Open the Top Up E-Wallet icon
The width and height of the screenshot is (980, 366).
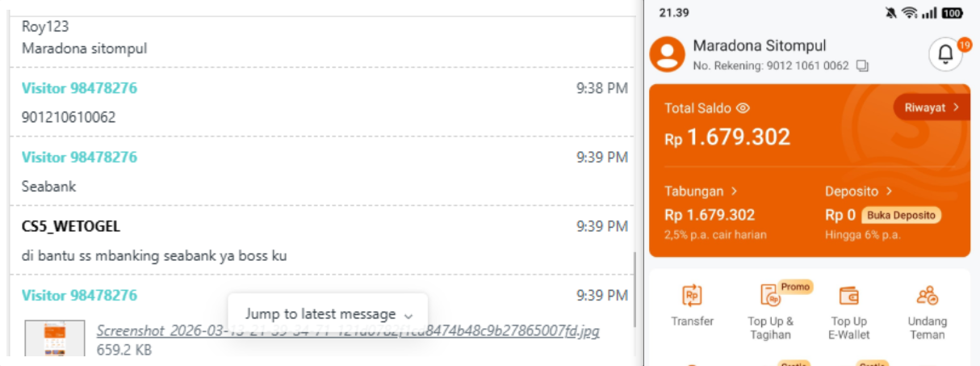(848, 296)
